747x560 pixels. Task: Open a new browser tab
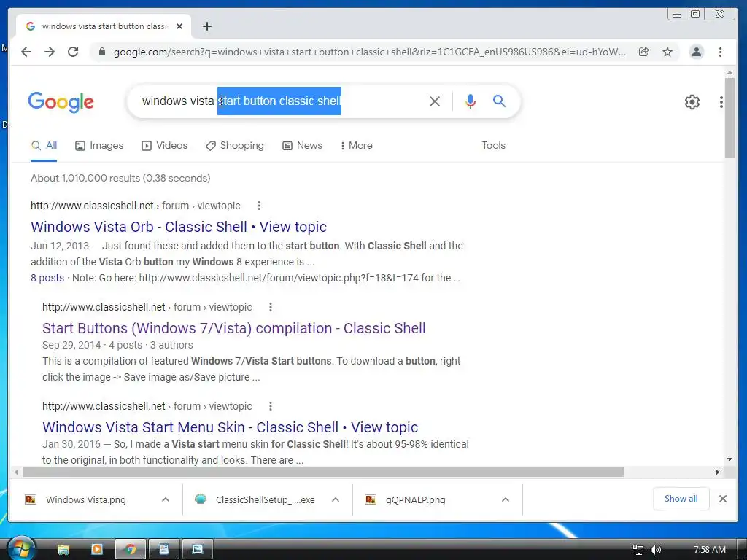pyautogui.click(x=206, y=26)
